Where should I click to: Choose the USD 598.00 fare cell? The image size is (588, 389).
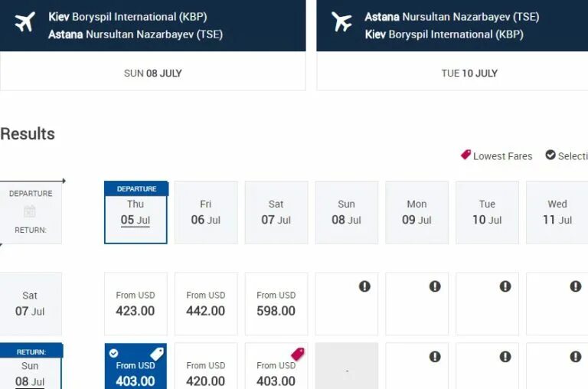click(276, 304)
